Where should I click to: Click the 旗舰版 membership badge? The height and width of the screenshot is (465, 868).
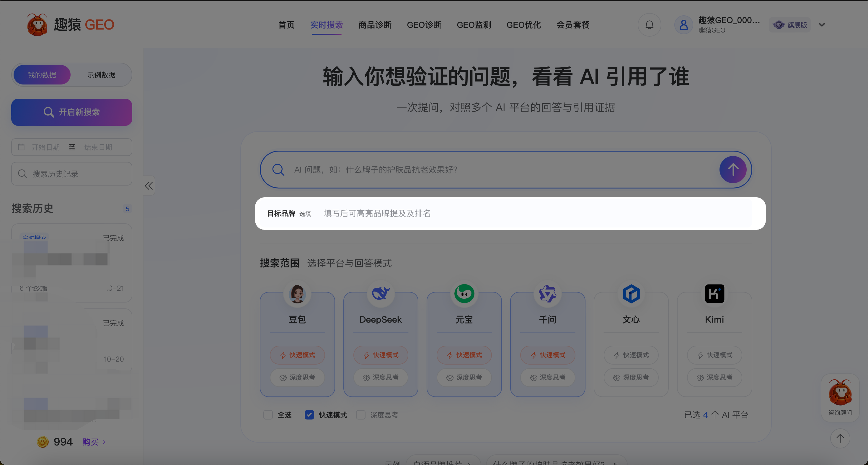click(790, 25)
